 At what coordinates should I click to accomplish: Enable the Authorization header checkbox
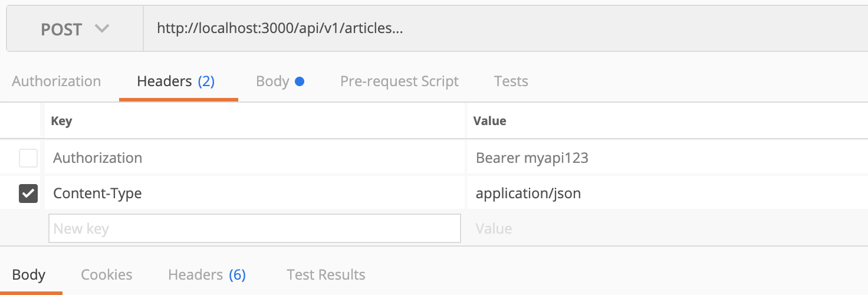click(28, 158)
